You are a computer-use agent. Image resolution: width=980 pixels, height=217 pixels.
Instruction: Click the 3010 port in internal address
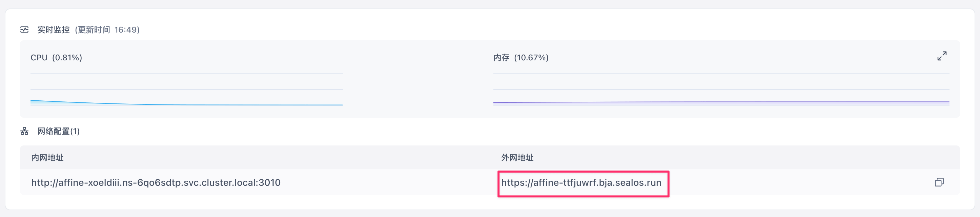pos(269,183)
